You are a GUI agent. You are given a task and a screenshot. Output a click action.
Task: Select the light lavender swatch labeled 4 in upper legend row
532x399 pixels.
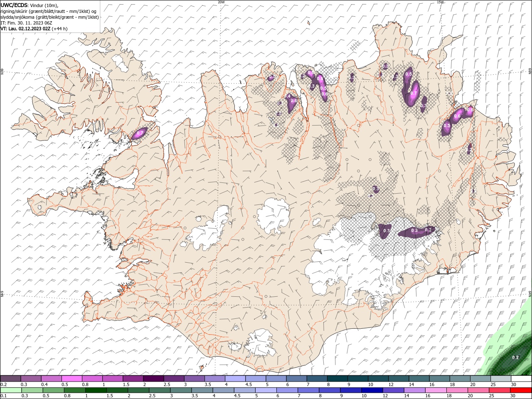pos(235,378)
